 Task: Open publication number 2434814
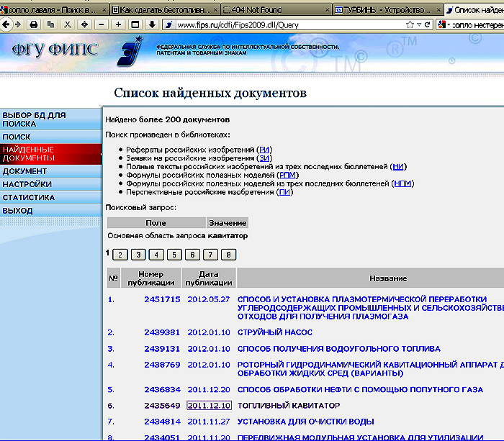click(x=162, y=422)
